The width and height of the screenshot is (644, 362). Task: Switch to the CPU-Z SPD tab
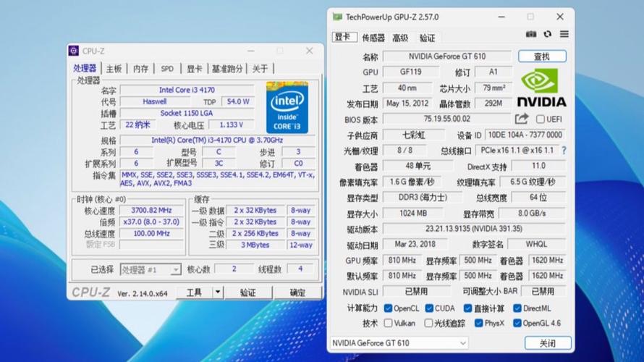tap(167, 69)
